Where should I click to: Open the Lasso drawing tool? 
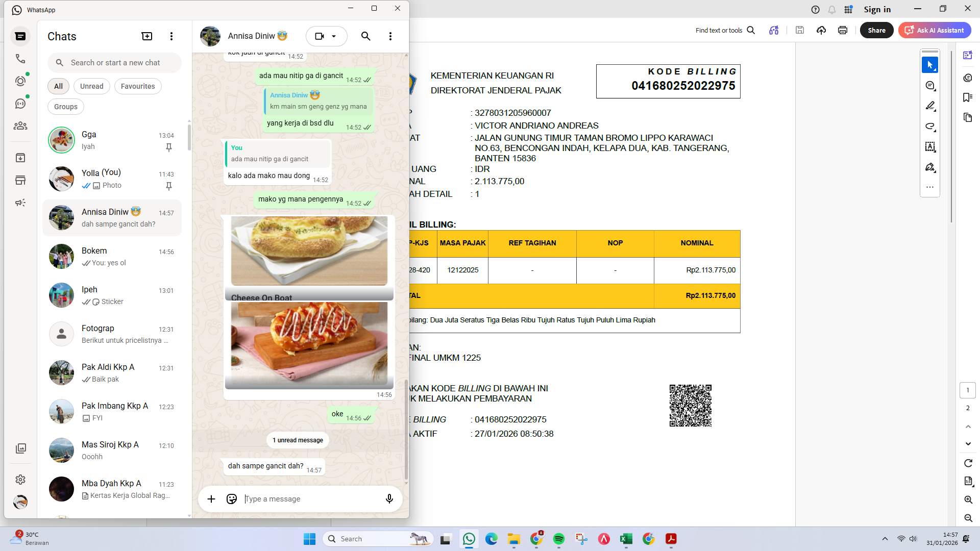coord(930,126)
